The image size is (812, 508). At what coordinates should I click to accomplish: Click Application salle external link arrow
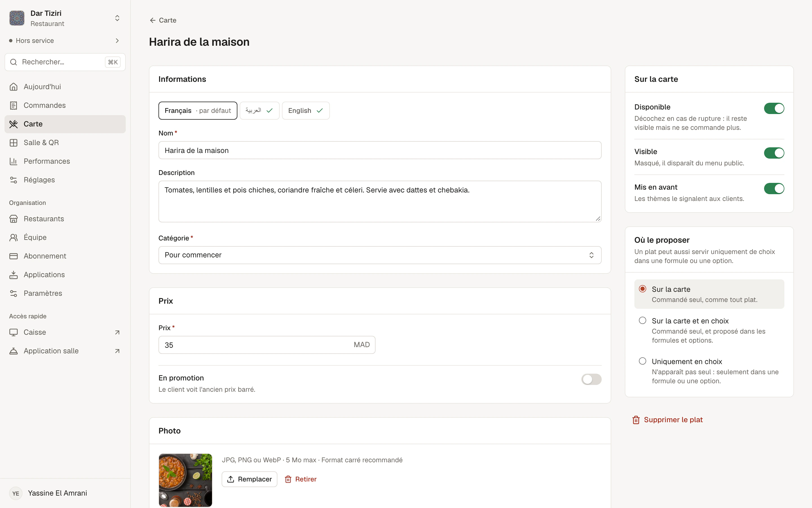point(117,351)
